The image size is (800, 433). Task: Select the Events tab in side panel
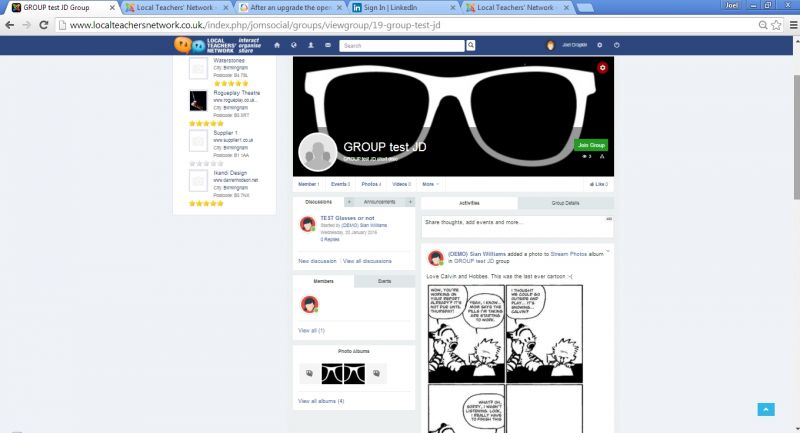(384, 281)
